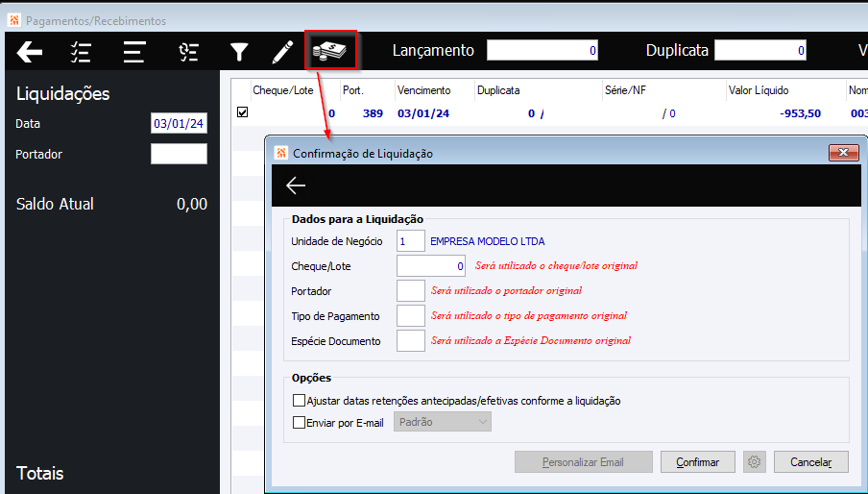This screenshot has width=868, height=494.
Task: Open the Padrão email dropdown
Action: click(x=443, y=422)
